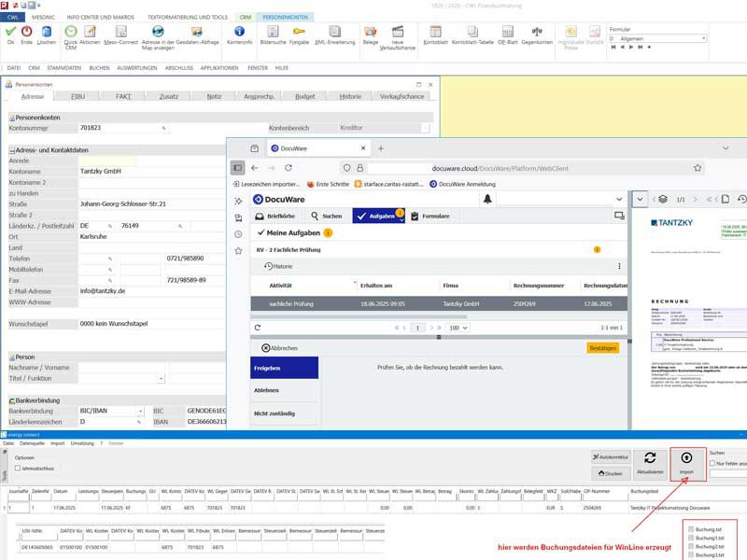Check the Buchung3.txt checkbox

(x=691, y=555)
